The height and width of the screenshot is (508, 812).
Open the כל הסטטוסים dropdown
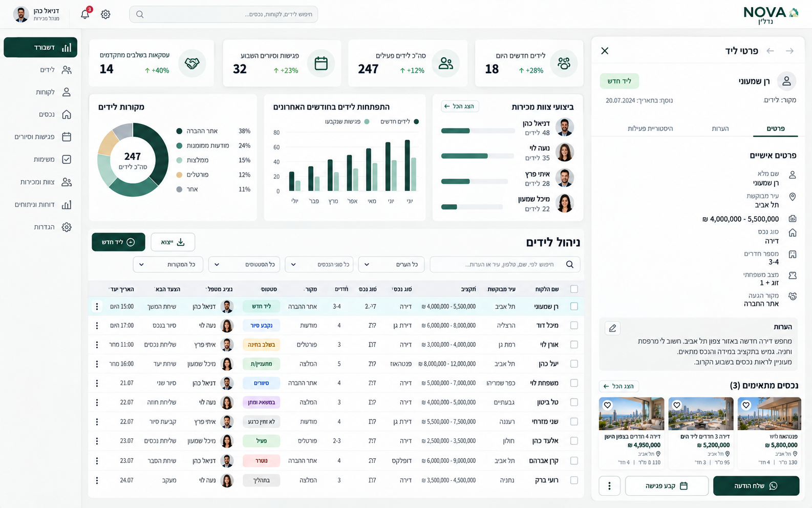[x=245, y=264]
